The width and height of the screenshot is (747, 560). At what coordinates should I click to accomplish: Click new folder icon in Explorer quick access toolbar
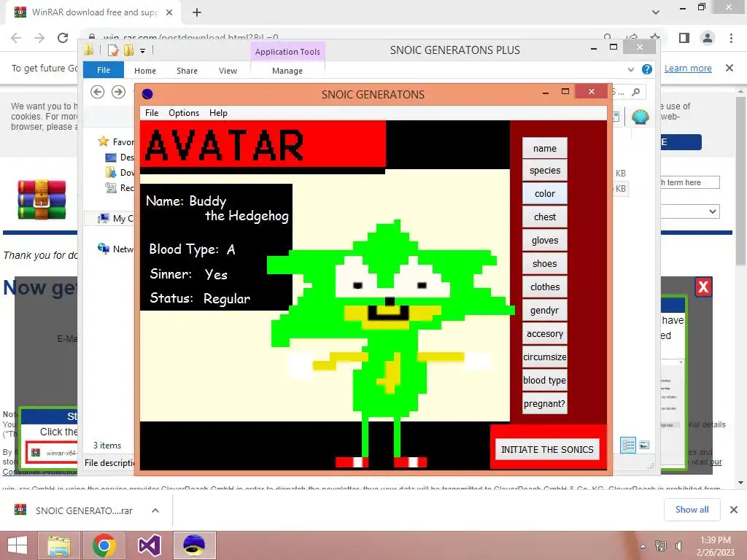click(128, 50)
